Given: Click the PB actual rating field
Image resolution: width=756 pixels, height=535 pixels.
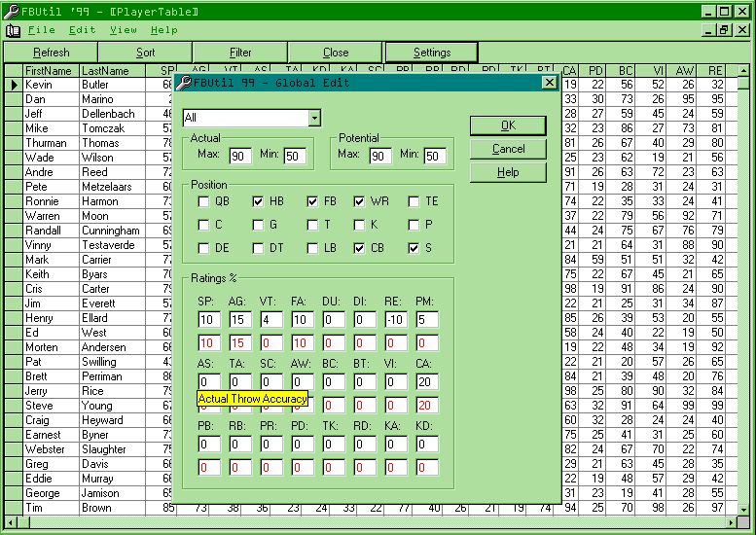Looking at the screenshot, I should pyautogui.click(x=209, y=444).
